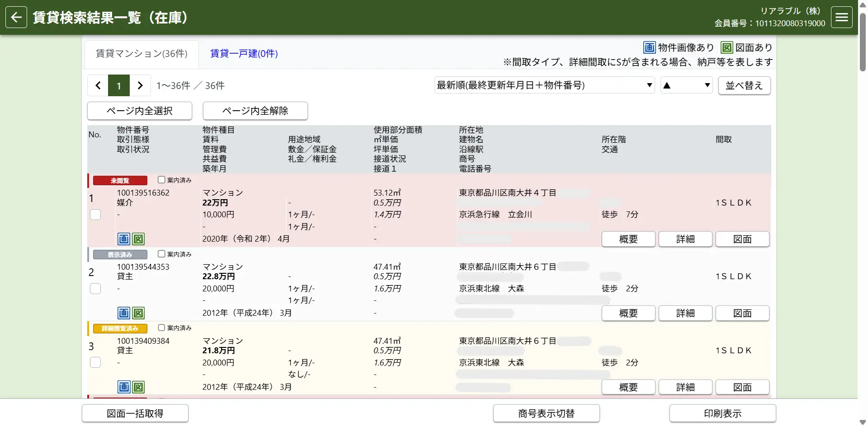Open 詳細 for listing 100139516362

(x=685, y=239)
